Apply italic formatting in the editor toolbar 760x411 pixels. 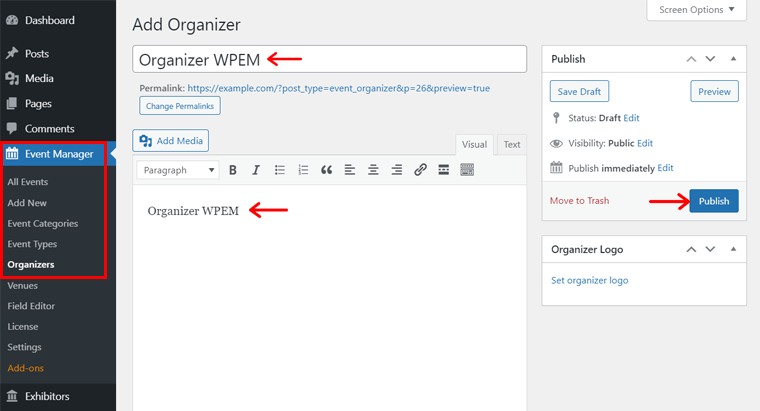coord(256,170)
